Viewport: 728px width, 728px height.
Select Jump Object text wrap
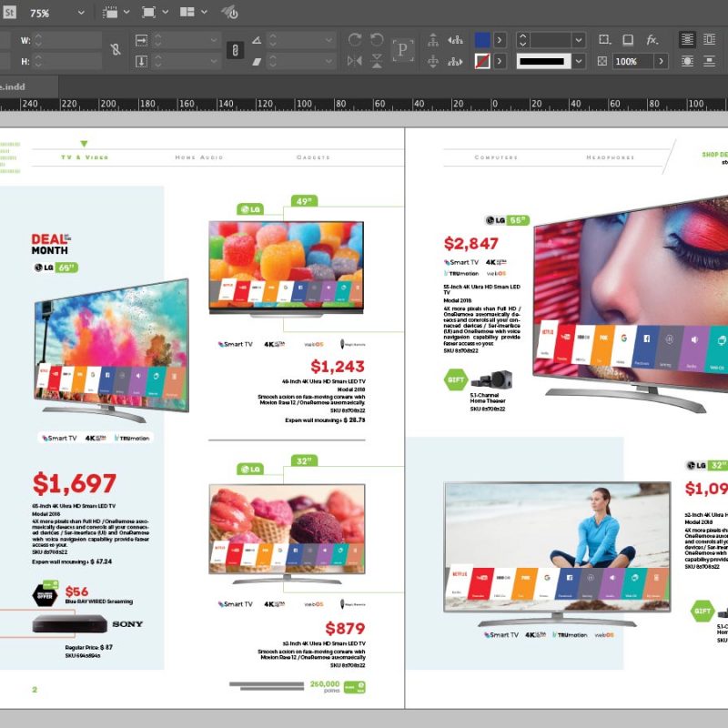(x=710, y=61)
